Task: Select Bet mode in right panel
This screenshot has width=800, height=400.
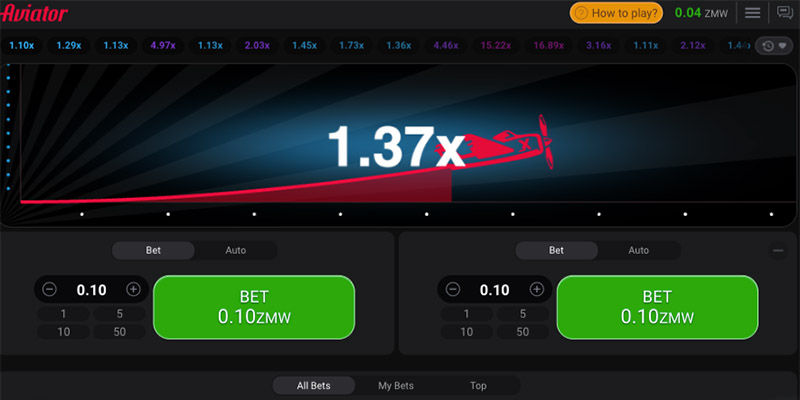Action: click(556, 250)
